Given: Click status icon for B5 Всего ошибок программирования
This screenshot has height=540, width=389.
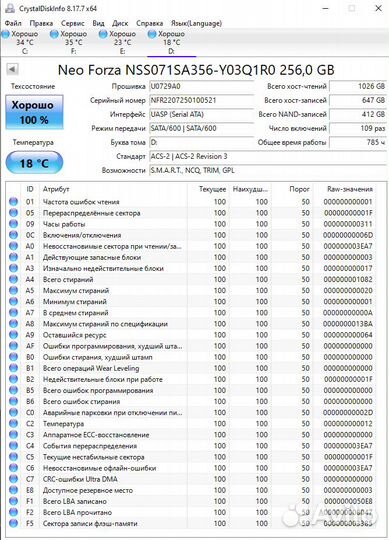Looking at the screenshot, I should pos(13,390).
